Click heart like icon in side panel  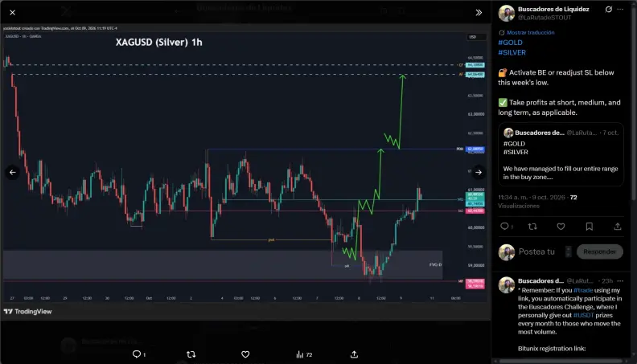(x=561, y=227)
